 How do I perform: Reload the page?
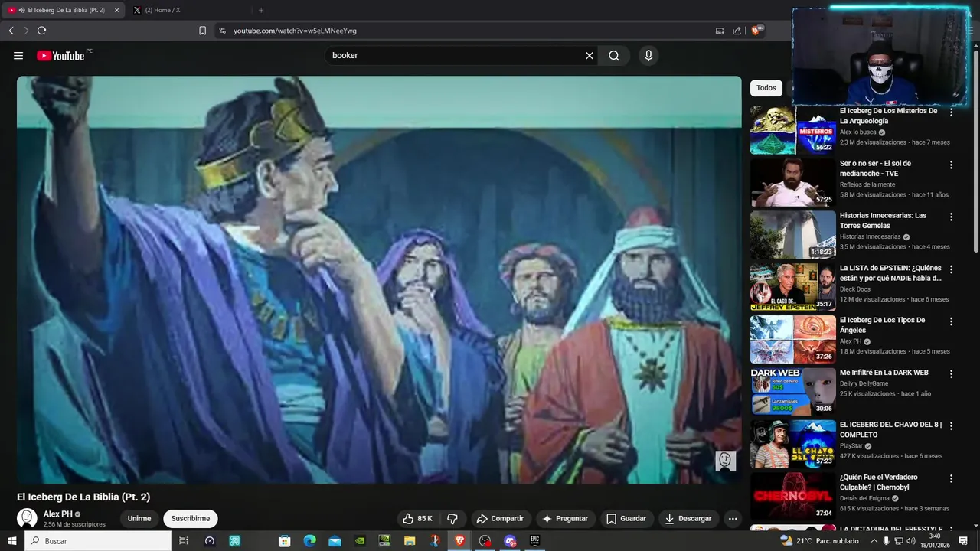click(41, 31)
